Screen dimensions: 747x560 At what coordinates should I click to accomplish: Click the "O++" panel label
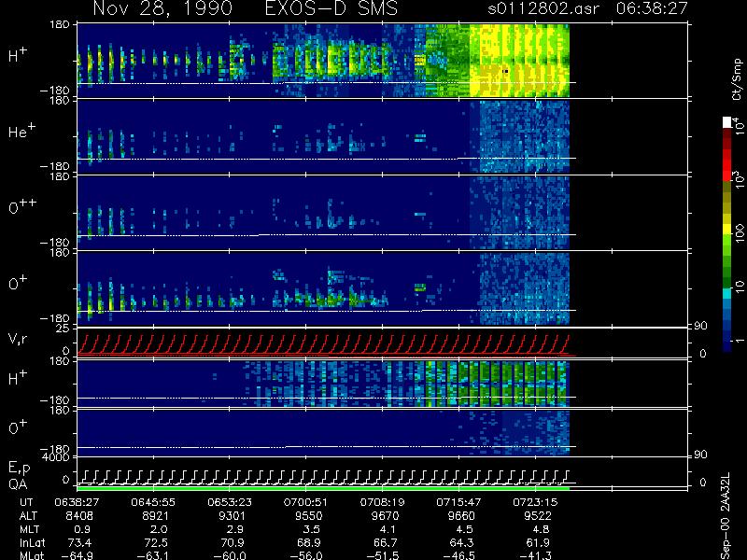[x=22, y=205]
